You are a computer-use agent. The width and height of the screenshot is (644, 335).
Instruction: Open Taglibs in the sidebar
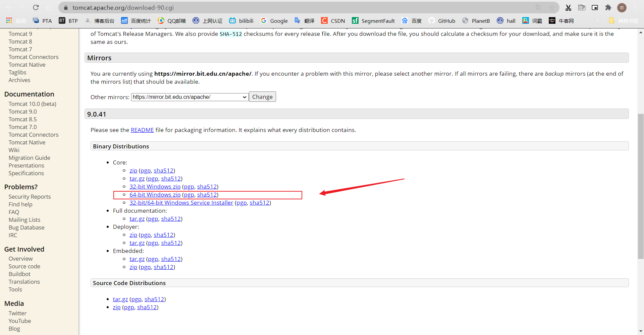pos(17,72)
